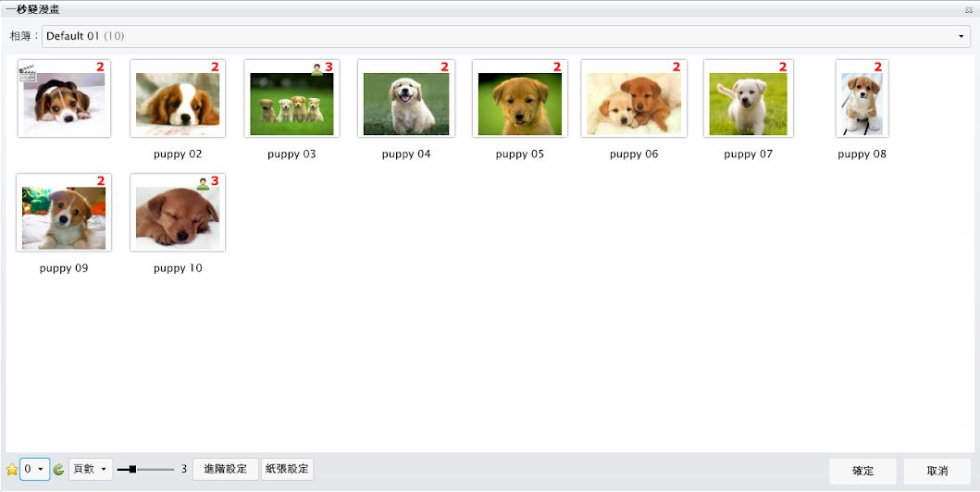The image size is (980, 492).
Task: Click the 紙張設定 button
Action: point(287,469)
